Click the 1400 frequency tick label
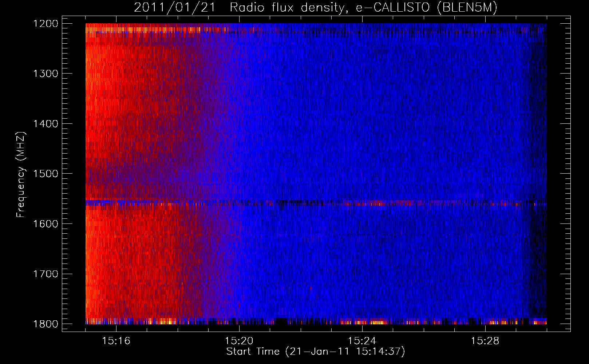Viewport: 589px width, 364px height. tap(46, 124)
